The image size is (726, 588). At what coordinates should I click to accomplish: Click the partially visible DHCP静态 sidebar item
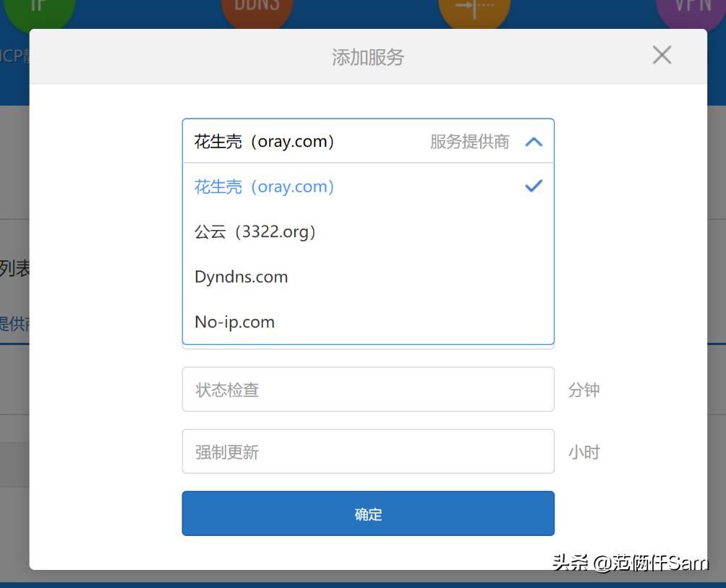click(x=13, y=56)
